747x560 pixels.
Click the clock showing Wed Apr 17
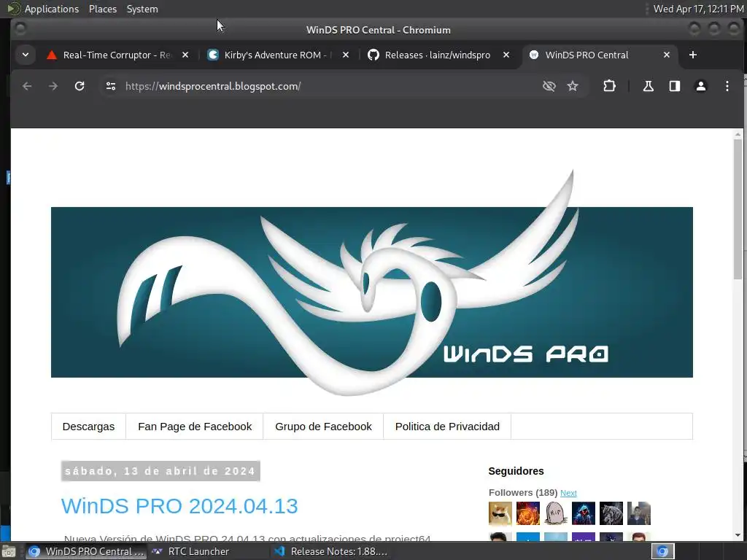point(698,9)
